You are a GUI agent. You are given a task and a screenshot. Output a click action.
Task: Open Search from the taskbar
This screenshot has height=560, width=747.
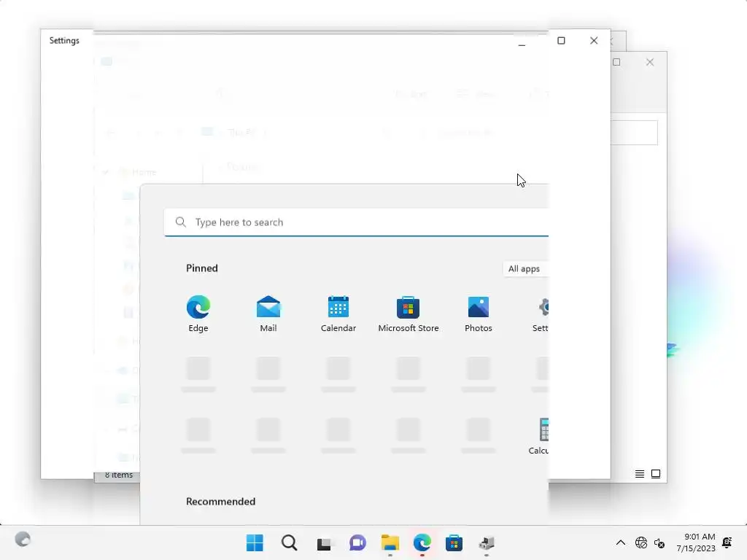coord(289,542)
